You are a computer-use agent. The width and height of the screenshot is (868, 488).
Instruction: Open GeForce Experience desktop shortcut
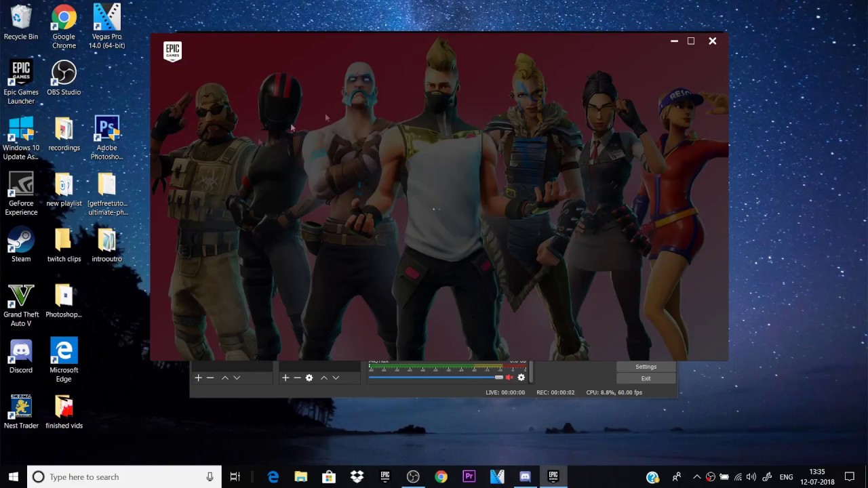pyautogui.click(x=21, y=194)
